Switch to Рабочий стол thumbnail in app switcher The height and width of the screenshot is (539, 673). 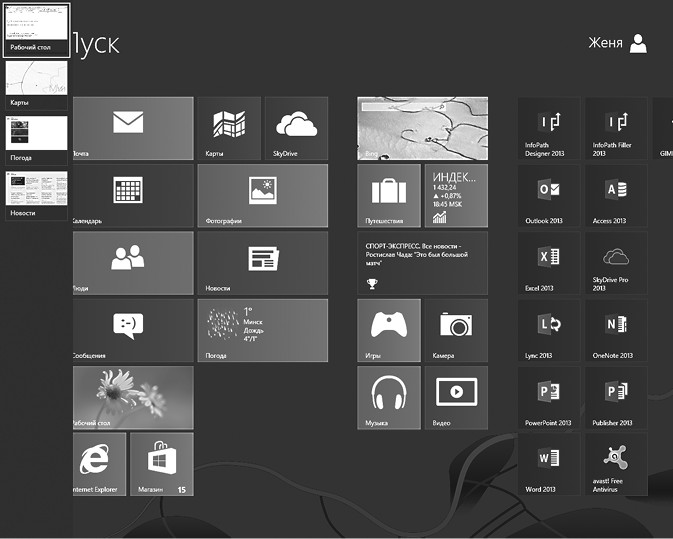[35, 29]
